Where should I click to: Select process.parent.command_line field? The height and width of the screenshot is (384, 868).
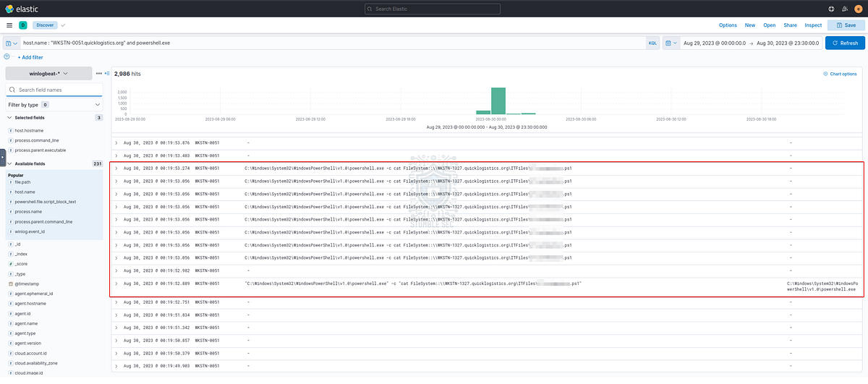(43, 221)
